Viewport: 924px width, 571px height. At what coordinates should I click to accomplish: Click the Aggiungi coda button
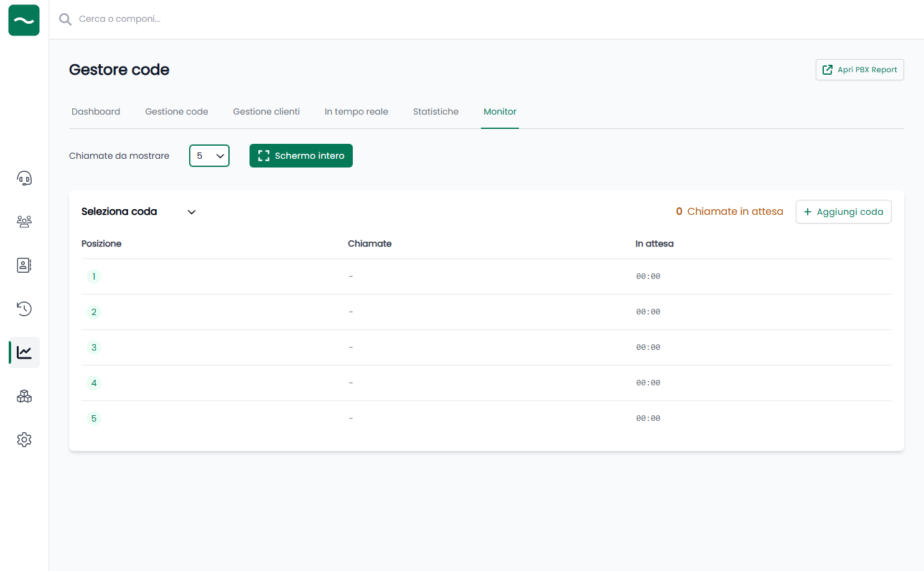[843, 212]
